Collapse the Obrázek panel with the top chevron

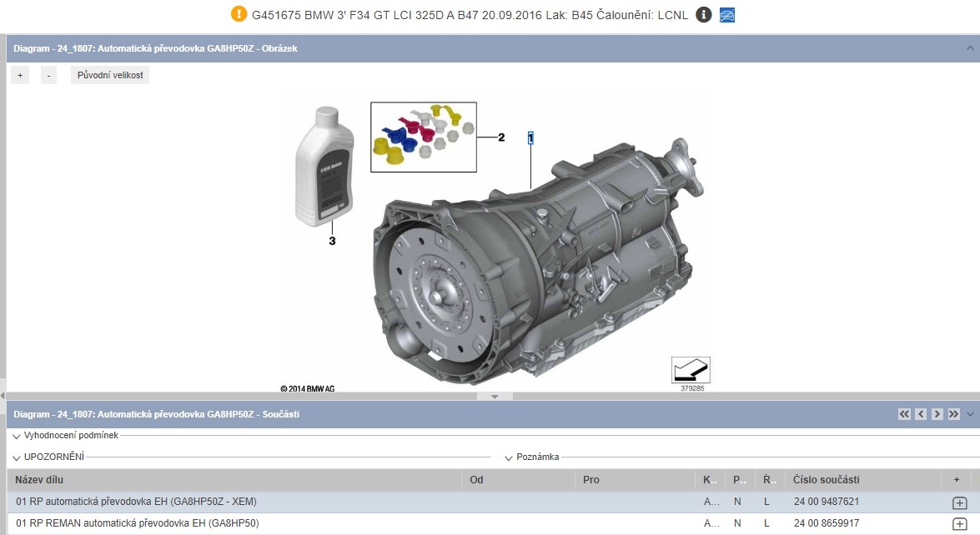(970, 48)
